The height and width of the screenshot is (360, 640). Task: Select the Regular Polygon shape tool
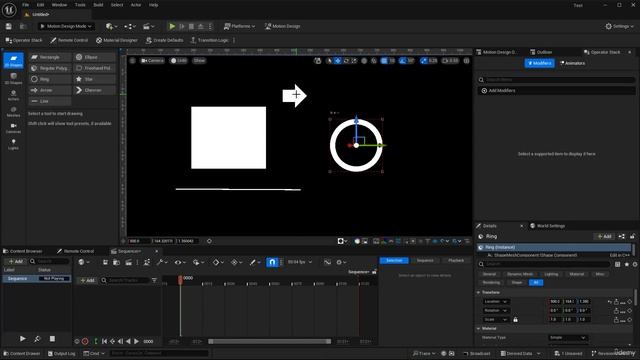[50, 68]
